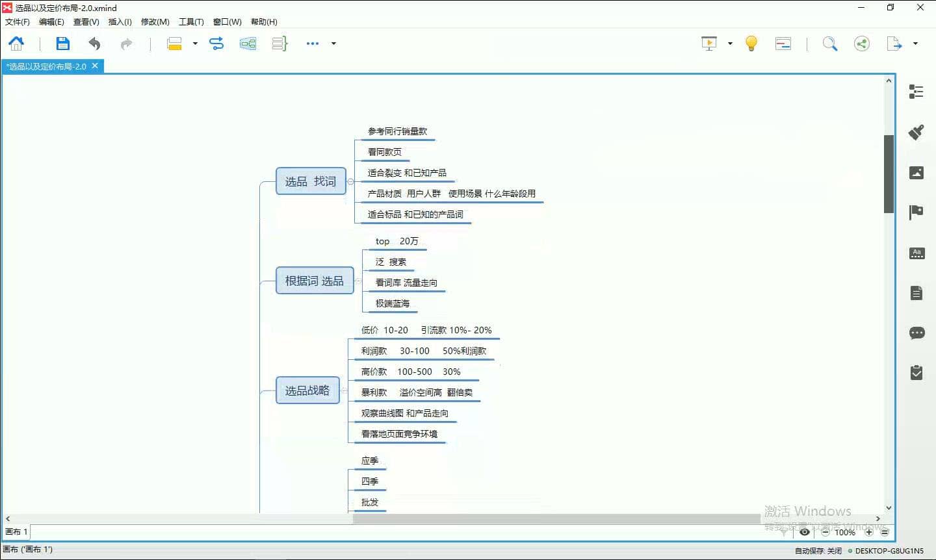Viewport: 936px width, 560px height.
Task: Open the 查看(V) menu
Action: click(x=86, y=22)
